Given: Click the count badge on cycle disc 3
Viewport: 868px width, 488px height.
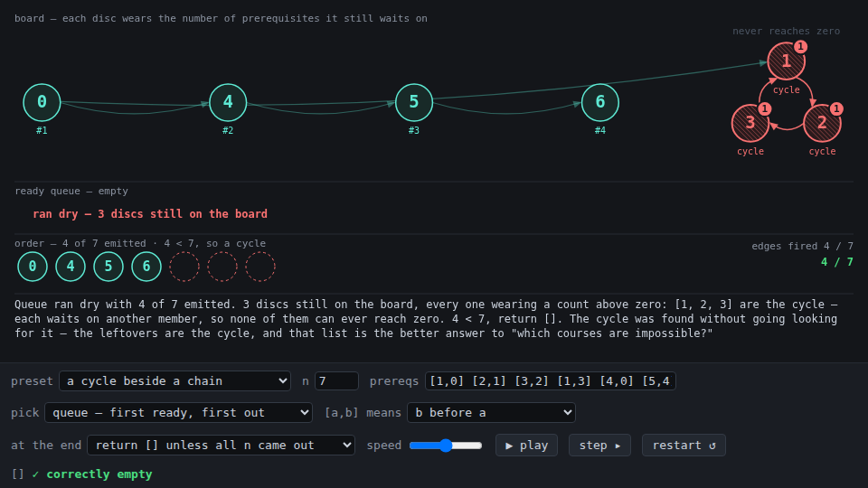Looking at the screenshot, I should tap(765, 109).
